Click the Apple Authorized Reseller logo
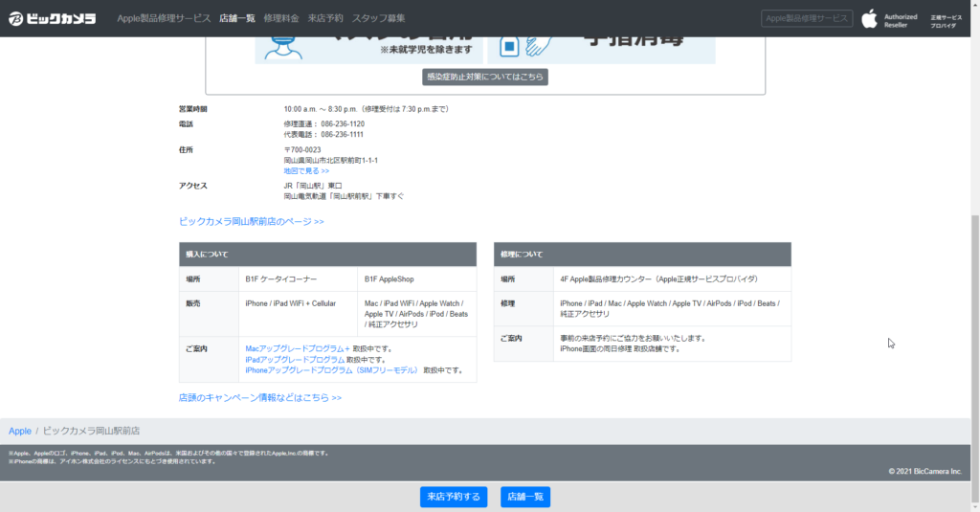980x512 pixels. click(889, 19)
